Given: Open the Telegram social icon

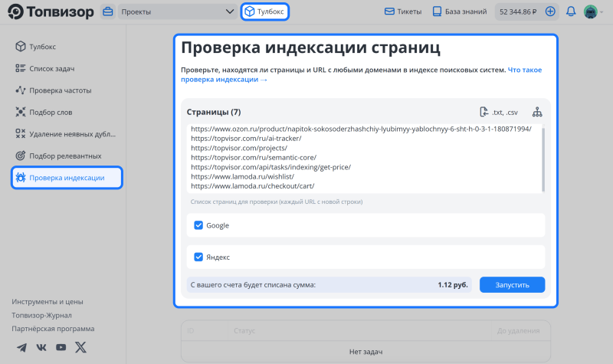Looking at the screenshot, I should [22, 347].
